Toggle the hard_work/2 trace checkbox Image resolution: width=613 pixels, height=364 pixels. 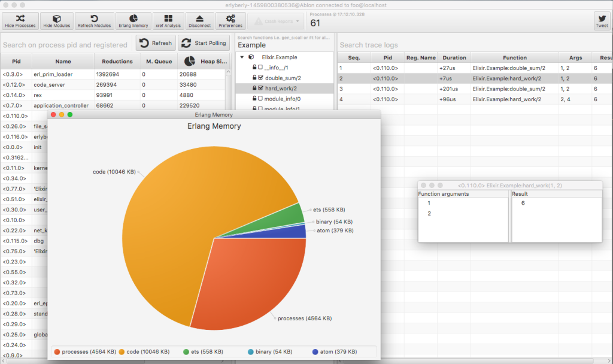[260, 89]
